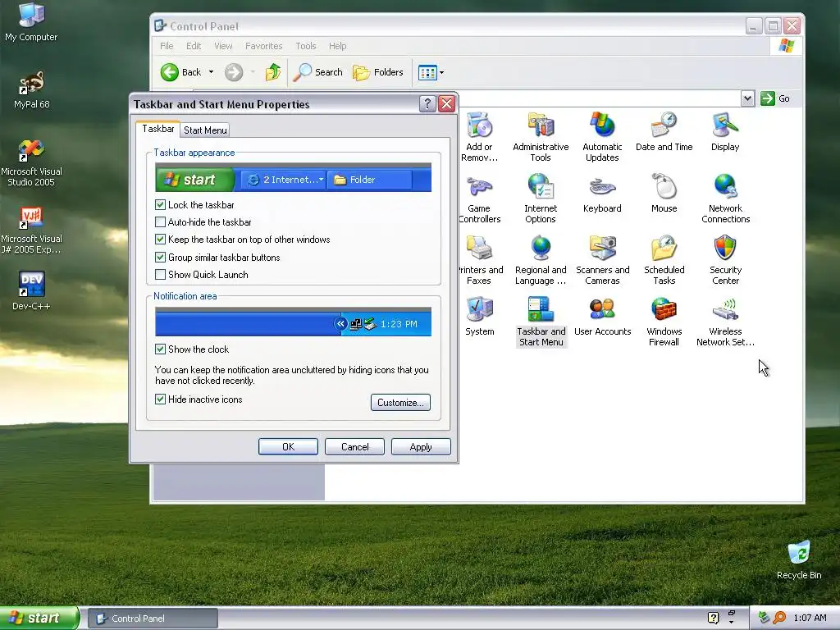This screenshot has width=840, height=630.
Task: Open the Tools menu
Action: 306,46
